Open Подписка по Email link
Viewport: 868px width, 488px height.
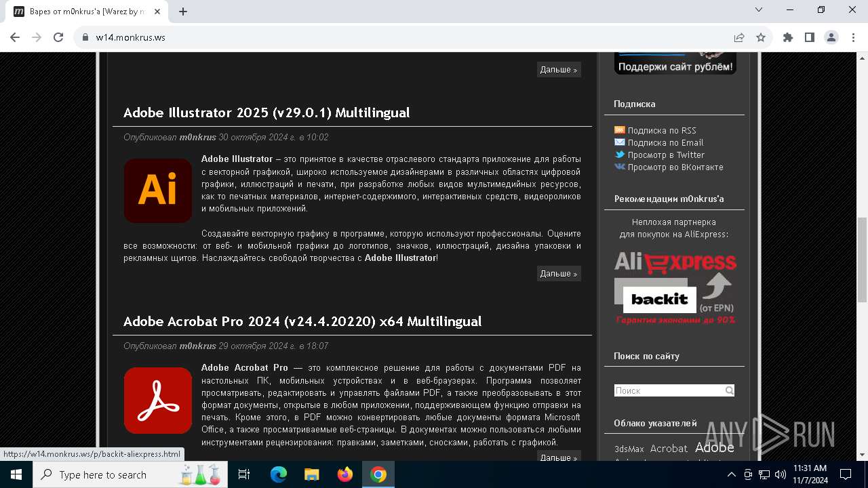(665, 143)
